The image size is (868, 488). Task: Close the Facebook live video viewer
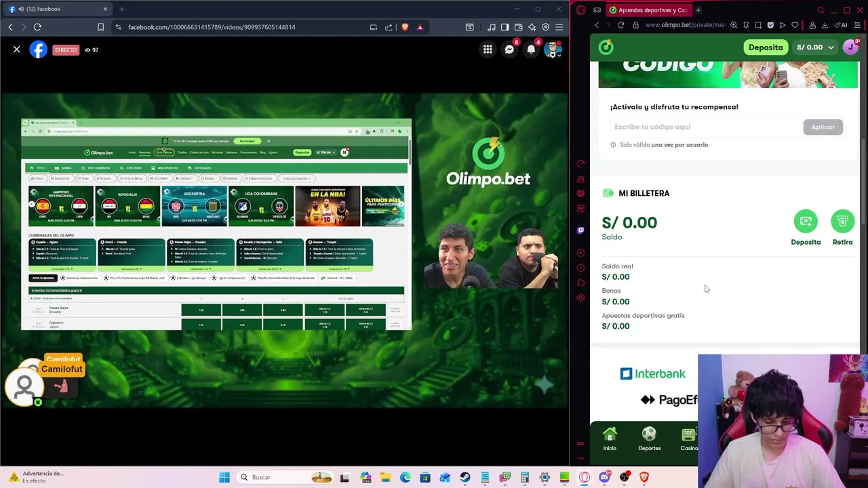tap(17, 49)
